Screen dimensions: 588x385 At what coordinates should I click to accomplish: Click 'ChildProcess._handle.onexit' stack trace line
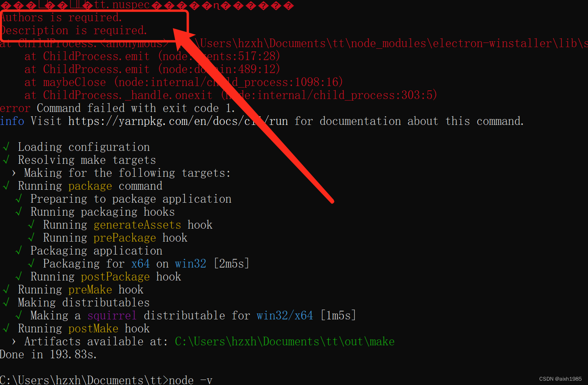231,95
